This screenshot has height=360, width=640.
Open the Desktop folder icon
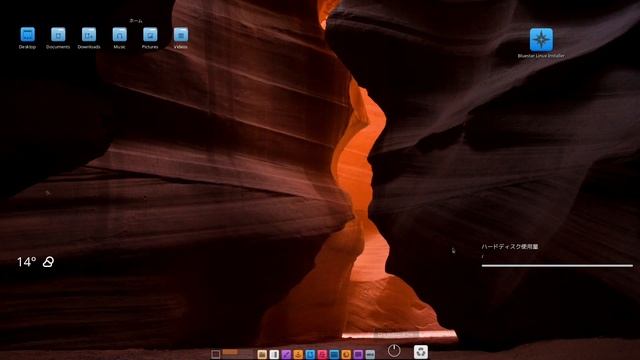[x=27, y=35]
